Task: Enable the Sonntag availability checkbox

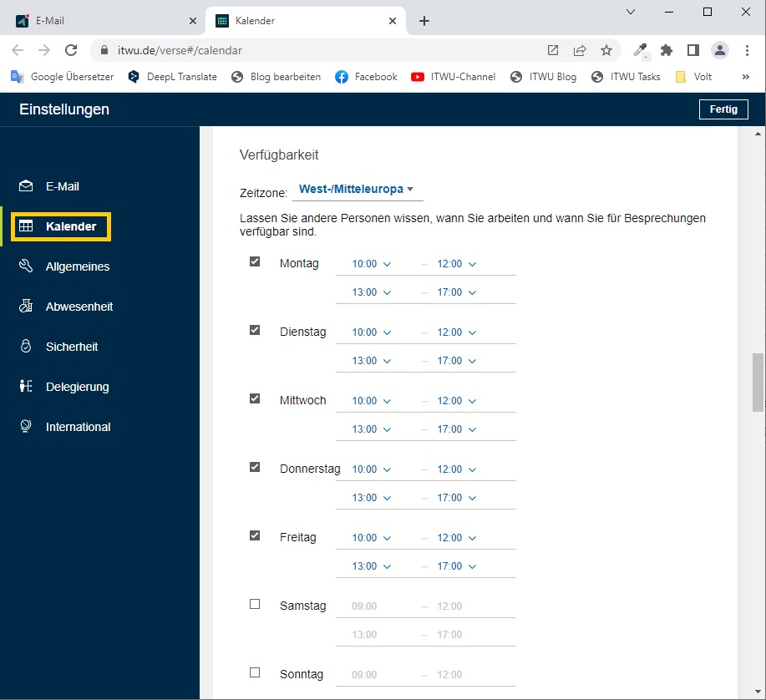Action: coord(255,672)
